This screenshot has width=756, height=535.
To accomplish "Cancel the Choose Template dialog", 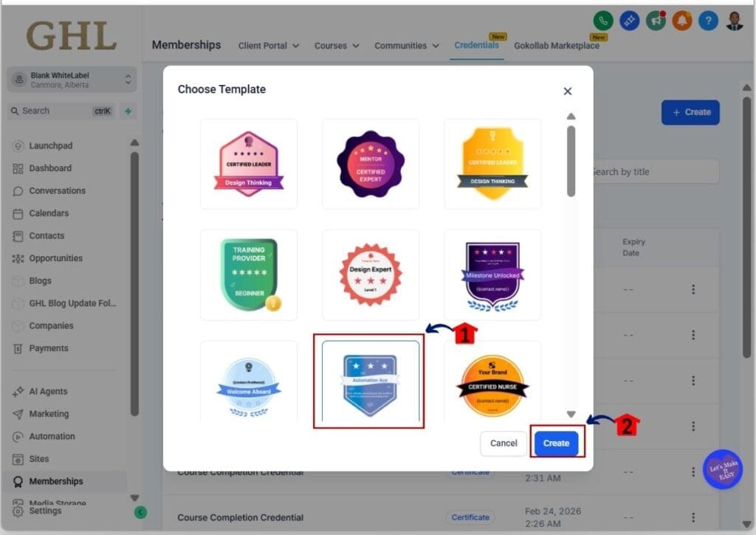I will pos(504,443).
